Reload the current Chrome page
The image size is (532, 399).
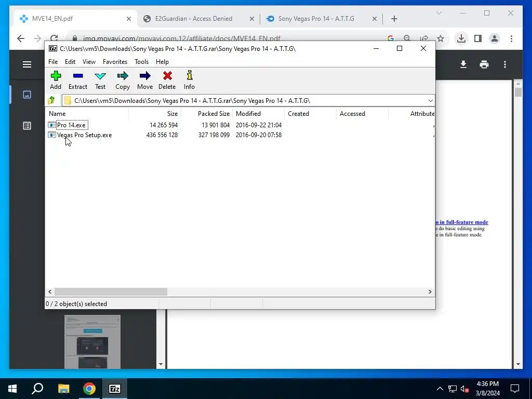[54, 38]
